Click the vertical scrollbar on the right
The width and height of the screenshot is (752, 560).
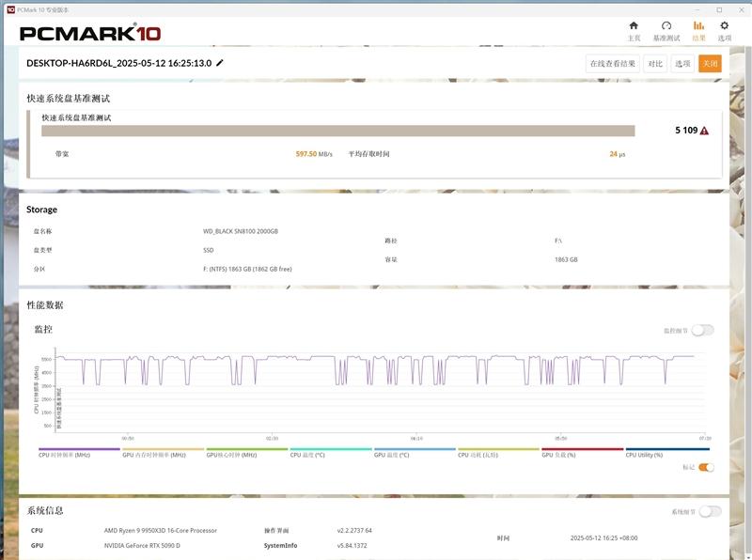(x=747, y=302)
